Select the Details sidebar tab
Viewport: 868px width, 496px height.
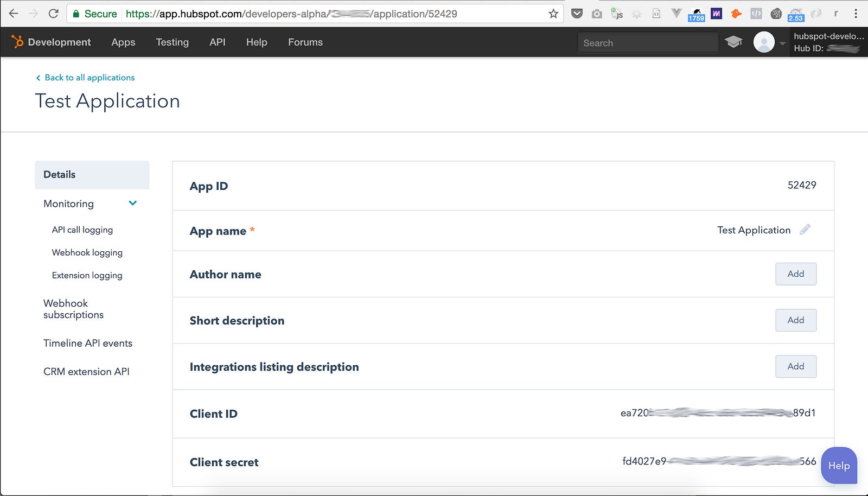coord(92,175)
